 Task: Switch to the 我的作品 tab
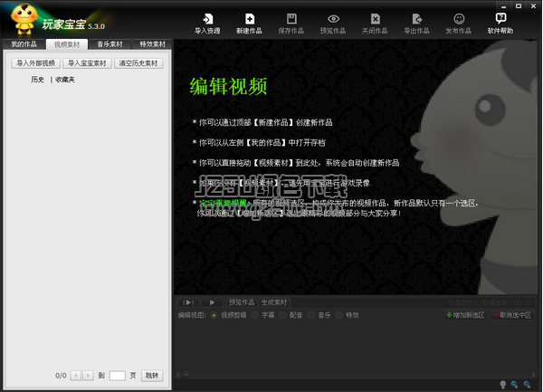[x=24, y=44]
